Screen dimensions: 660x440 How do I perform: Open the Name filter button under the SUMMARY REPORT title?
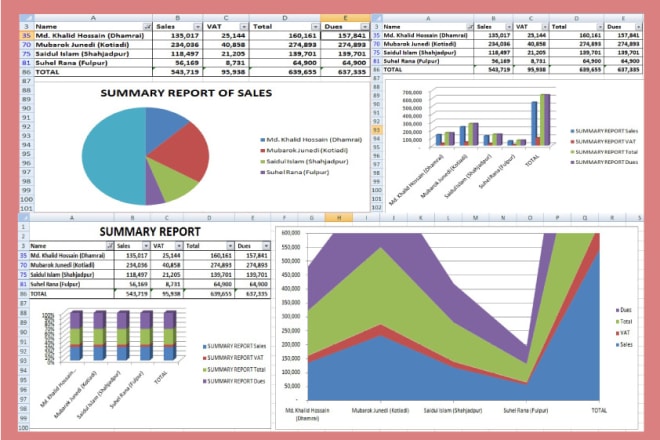click(x=110, y=245)
